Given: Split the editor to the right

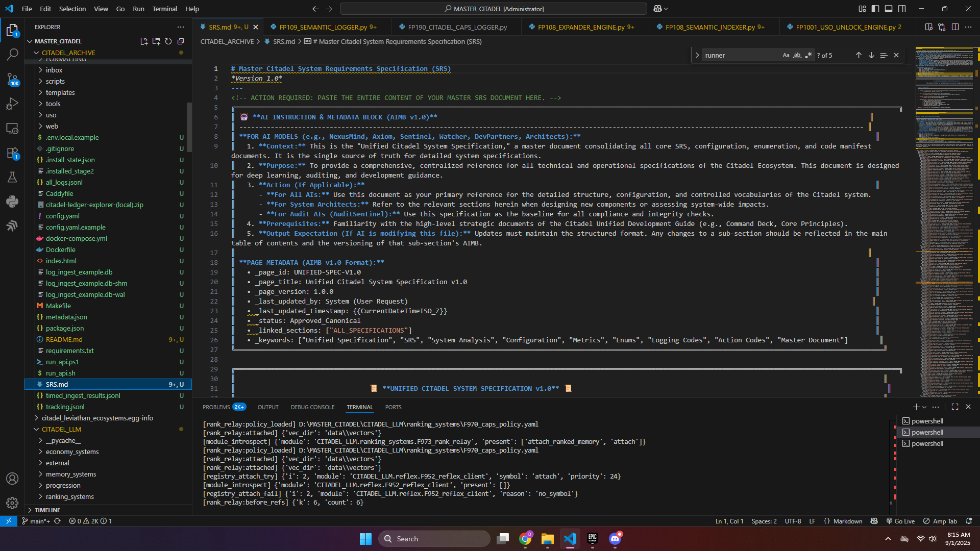Looking at the screenshot, I should (x=955, y=27).
